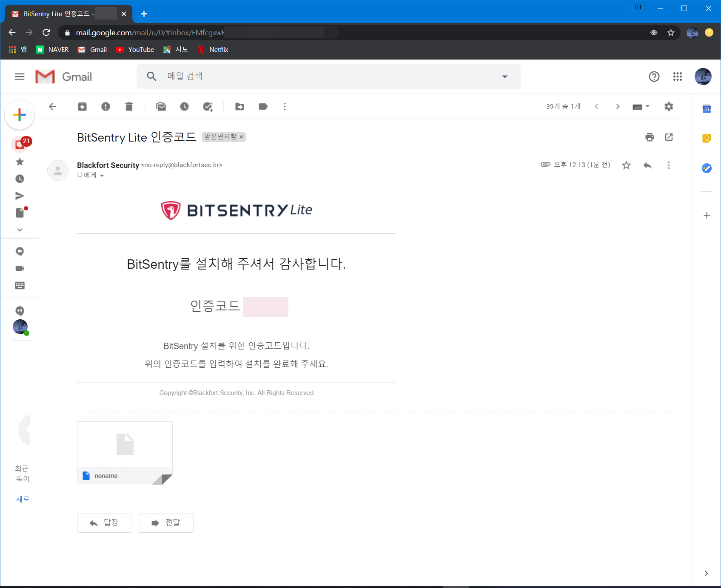Open a new browser tab
This screenshot has width=721, height=588.
144,14
